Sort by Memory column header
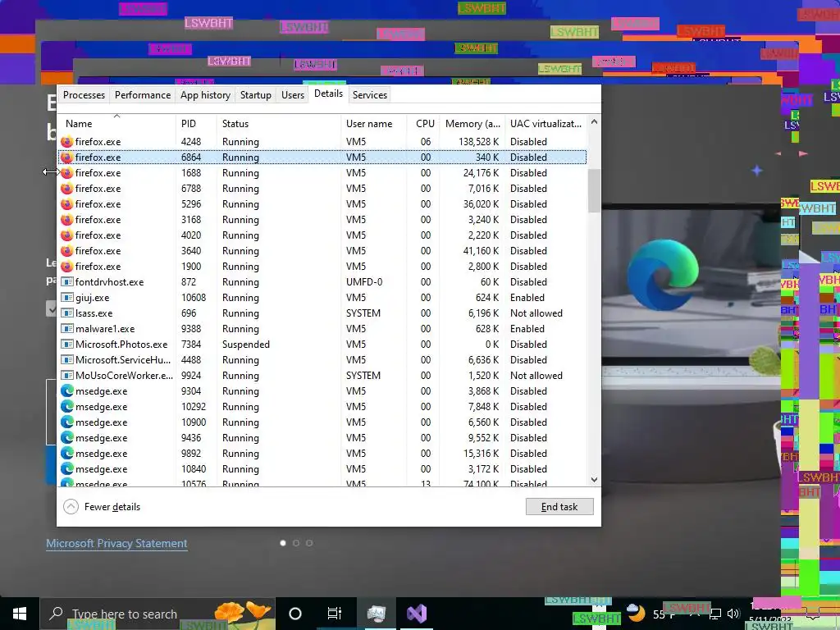This screenshot has height=630, width=840. (472, 124)
